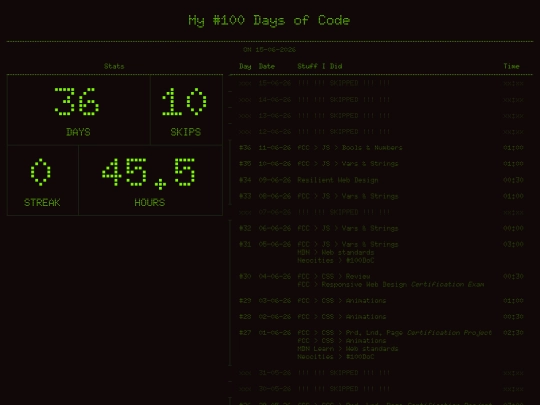Click 'FCC > JS > Bools & Numbers' entry
Screen dimensions: 540x405
point(350,148)
